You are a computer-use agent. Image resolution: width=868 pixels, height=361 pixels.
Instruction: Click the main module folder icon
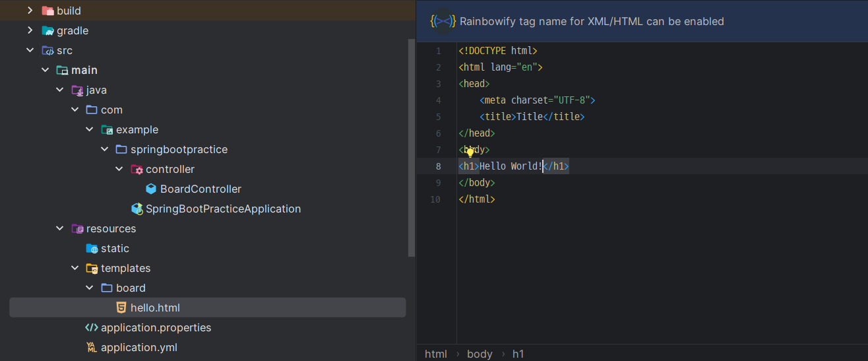(x=62, y=70)
